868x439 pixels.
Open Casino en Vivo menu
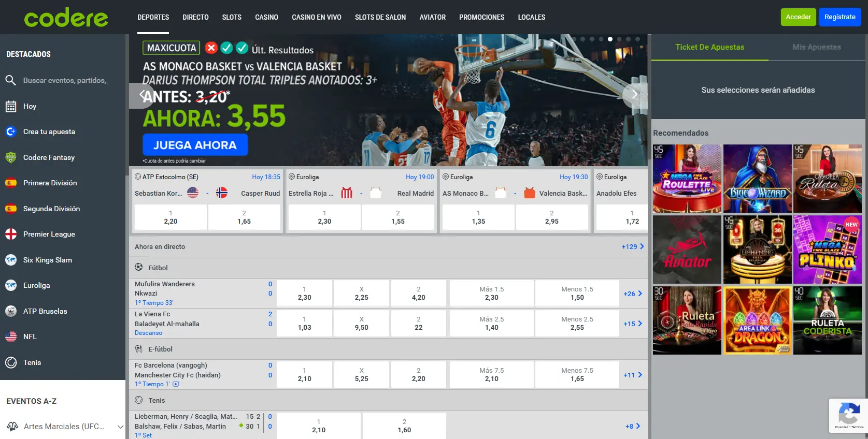pyautogui.click(x=317, y=17)
